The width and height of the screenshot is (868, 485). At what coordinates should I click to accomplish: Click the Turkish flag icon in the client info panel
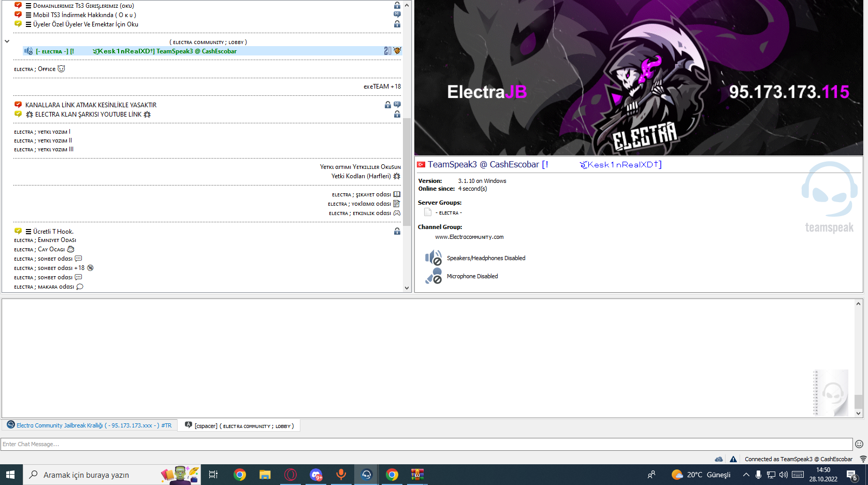(421, 165)
